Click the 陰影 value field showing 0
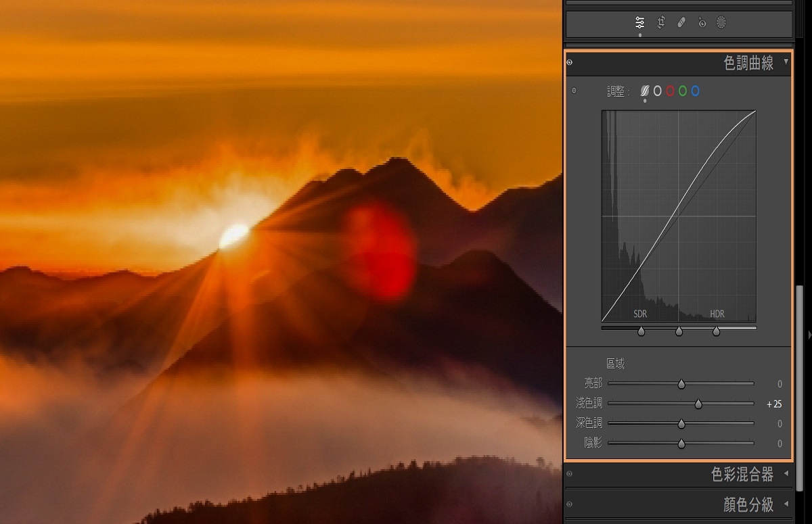This screenshot has height=524, width=812. click(x=779, y=444)
